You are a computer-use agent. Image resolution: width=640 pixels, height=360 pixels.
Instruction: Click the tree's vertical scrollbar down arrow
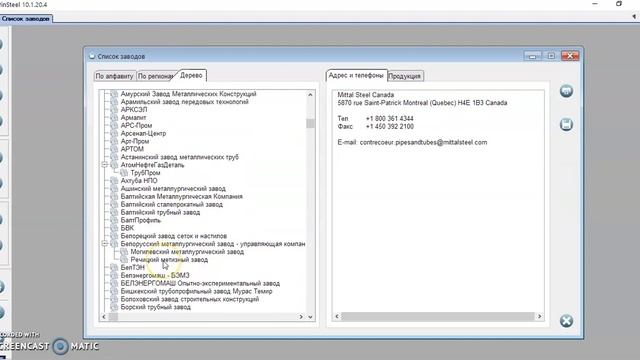310,317
